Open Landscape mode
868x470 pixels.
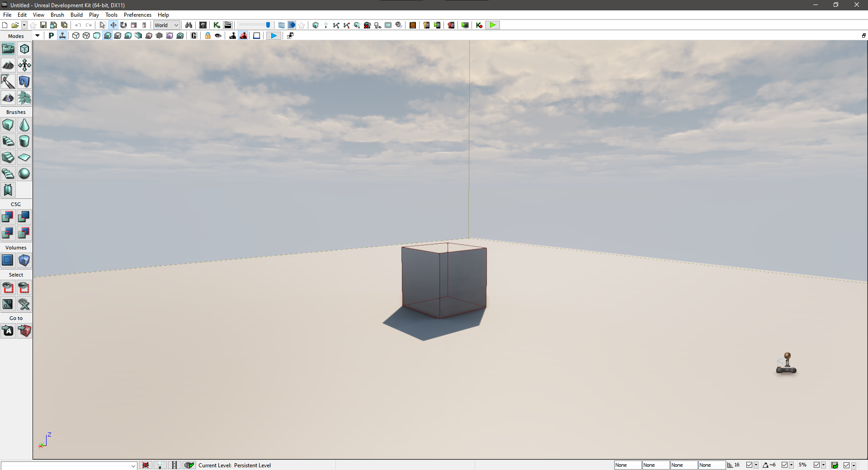pyautogui.click(x=8, y=98)
